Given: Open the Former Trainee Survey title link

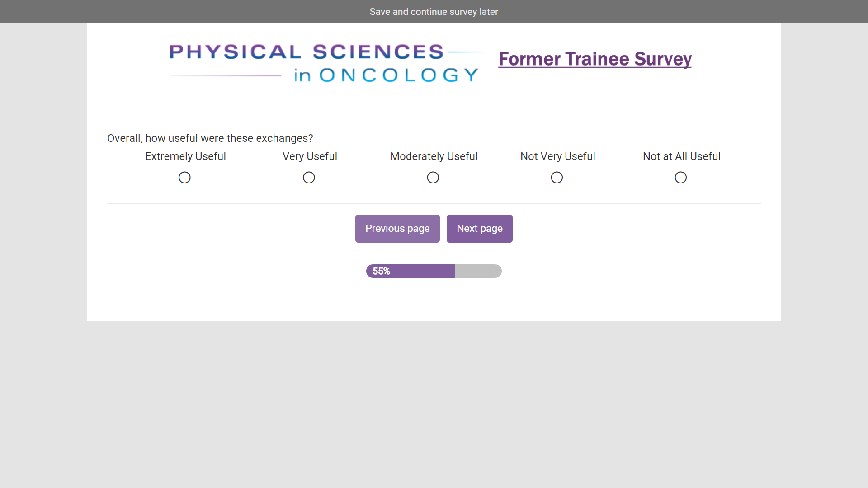Looking at the screenshot, I should pyautogui.click(x=595, y=59).
